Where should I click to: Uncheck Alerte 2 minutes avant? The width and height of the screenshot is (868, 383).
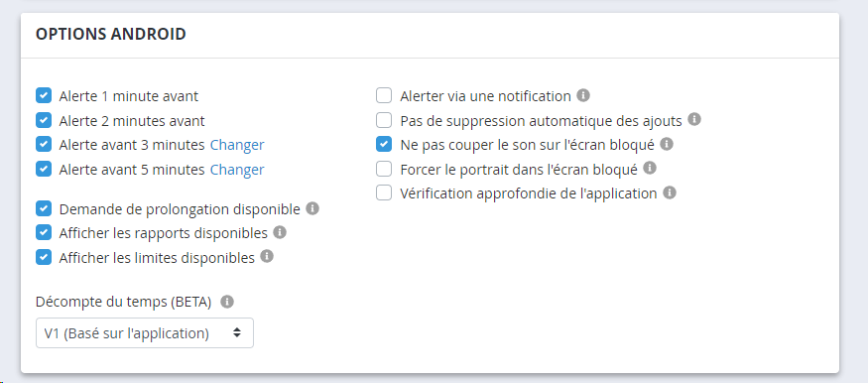pos(44,120)
